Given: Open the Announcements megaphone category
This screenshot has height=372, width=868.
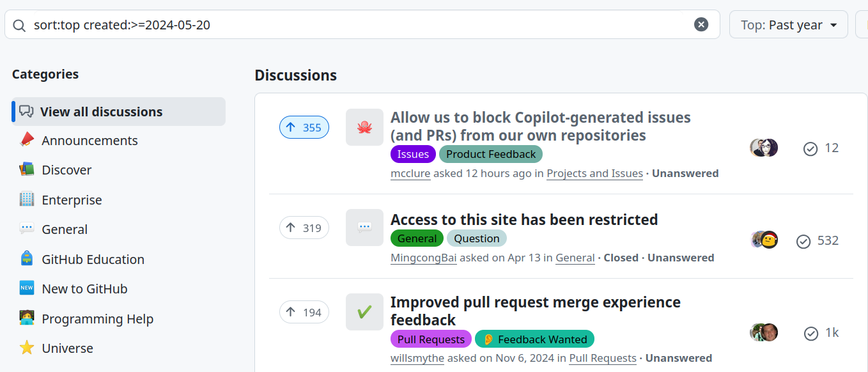Looking at the screenshot, I should coord(26,140).
